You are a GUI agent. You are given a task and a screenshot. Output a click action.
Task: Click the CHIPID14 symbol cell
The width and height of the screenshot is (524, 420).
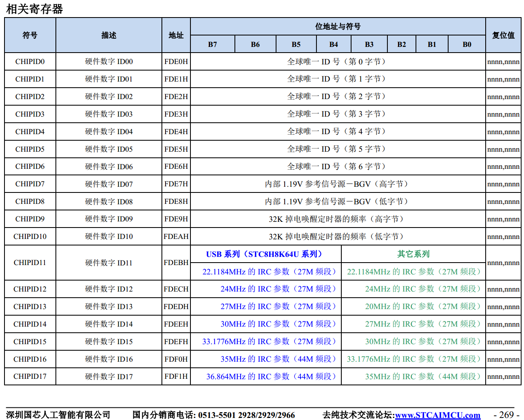point(30,324)
